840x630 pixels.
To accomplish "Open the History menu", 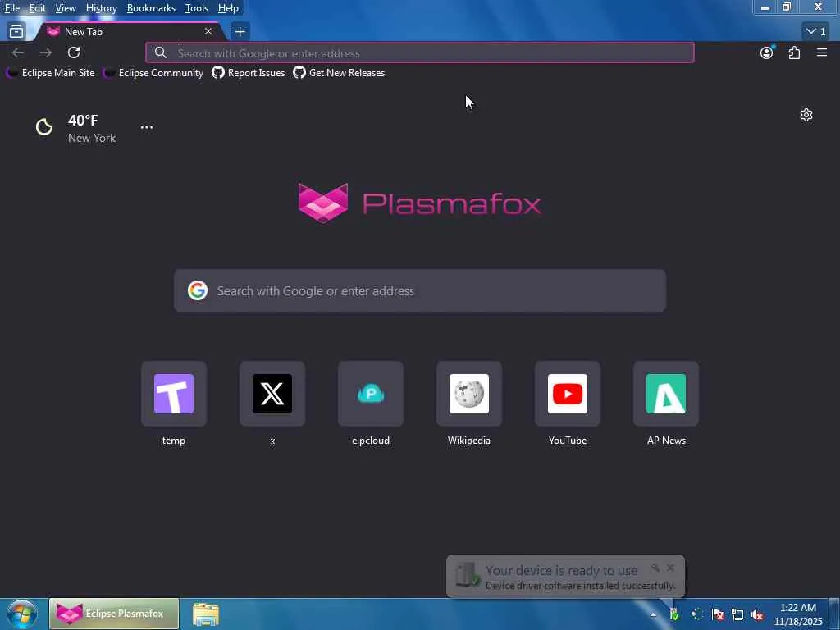I will point(101,8).
